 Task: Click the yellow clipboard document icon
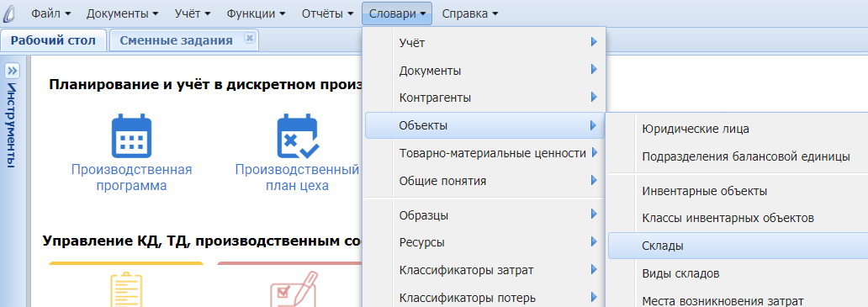126,288
